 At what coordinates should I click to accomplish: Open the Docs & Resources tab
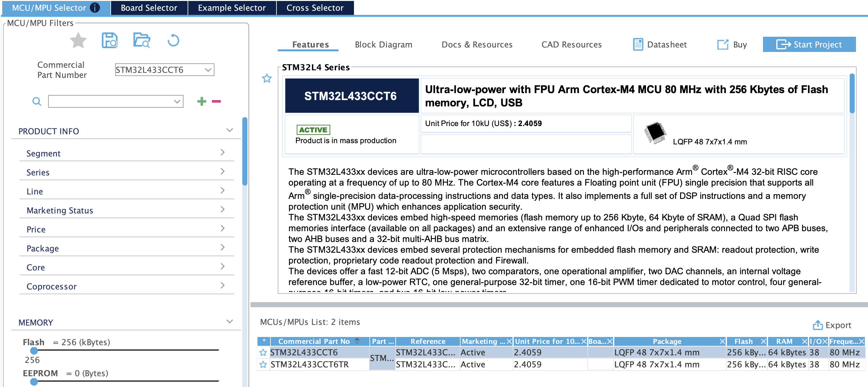pyautogui.click(x=477, y=45)
